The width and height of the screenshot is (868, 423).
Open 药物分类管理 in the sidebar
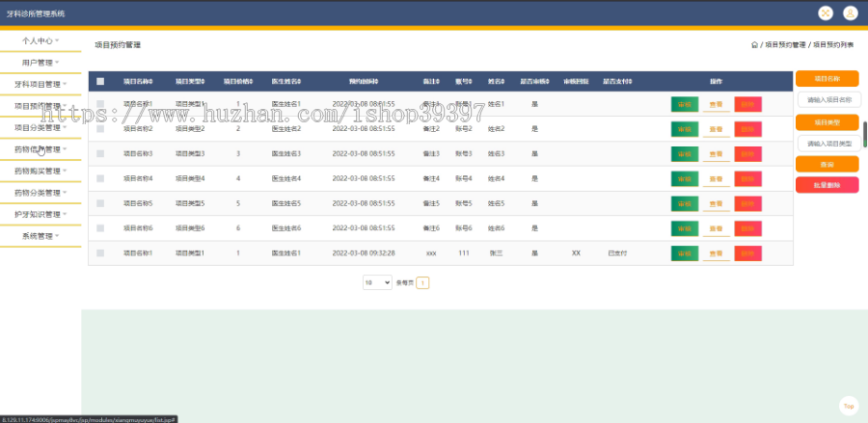point(41,193)
